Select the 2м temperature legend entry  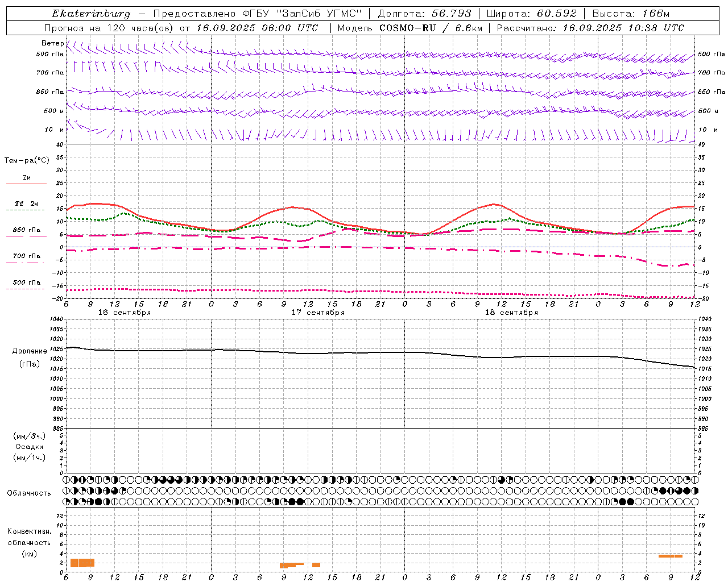pyautogui.click(x=27, y=177)
